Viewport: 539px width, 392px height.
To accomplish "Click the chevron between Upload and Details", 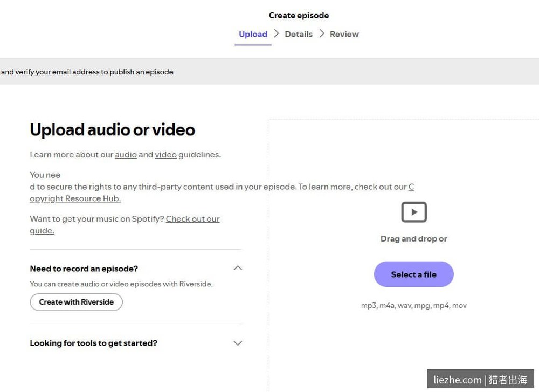I will (277, 33).
